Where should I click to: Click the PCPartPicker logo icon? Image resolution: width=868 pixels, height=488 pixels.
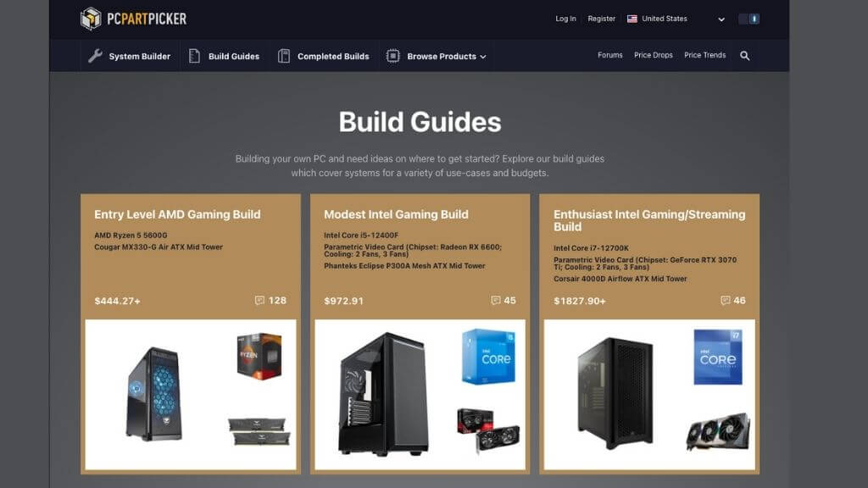(91, 19)
